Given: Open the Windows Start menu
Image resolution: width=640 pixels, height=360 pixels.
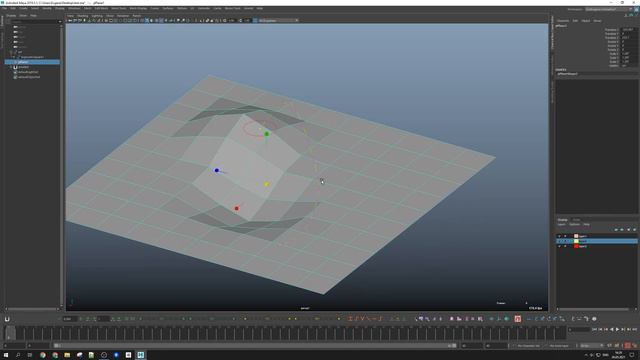Looking at the screenshot, I should tap(6, 355).
